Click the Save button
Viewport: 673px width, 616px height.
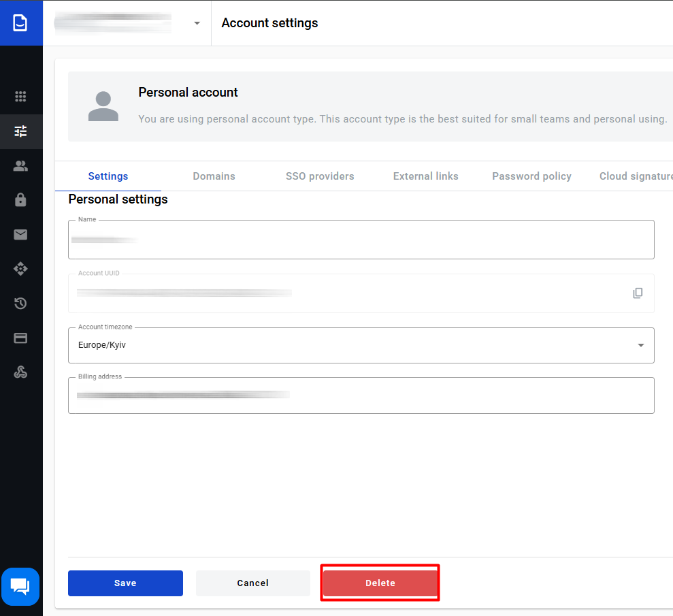(x=125, y=583)
